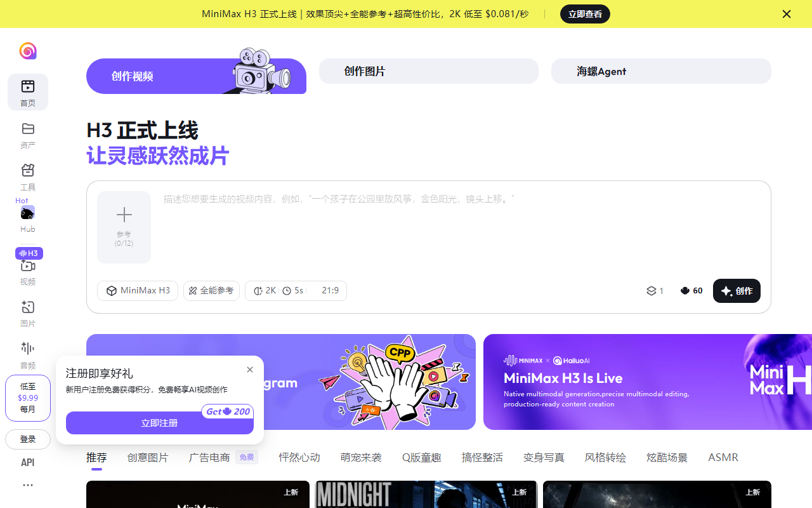Close the top announcement banner
Viewport: 812px width, 508px height.
(787, 14)
